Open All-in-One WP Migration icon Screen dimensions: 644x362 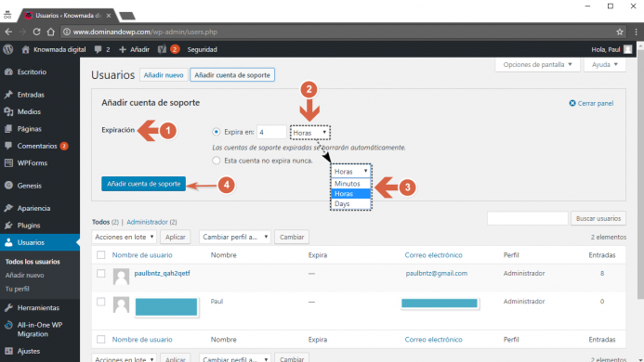8,326
